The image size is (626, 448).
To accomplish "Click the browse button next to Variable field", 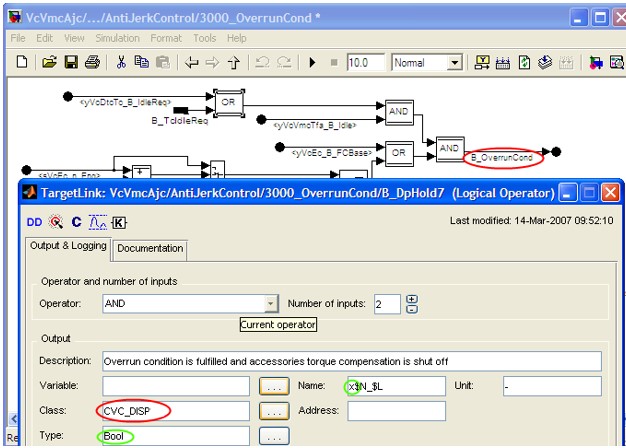I will [x=273, y=385].
